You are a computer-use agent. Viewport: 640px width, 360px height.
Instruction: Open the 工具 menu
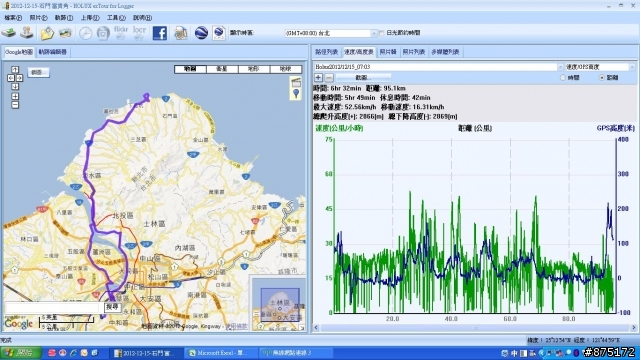pyautogui.click(x=116, y=18)
